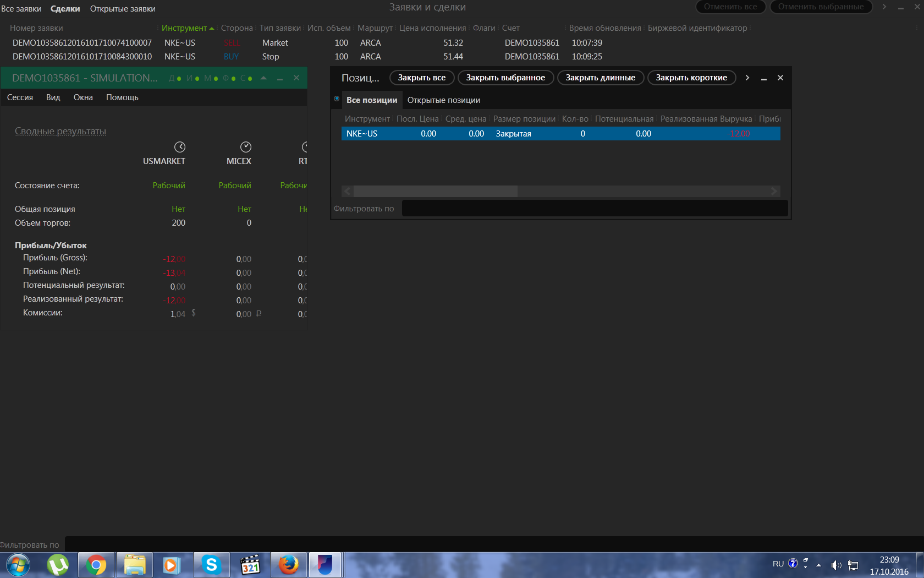Click the positions 'Фильтровать по' input field
Screen dimensions: 924x578
point(595,209)
